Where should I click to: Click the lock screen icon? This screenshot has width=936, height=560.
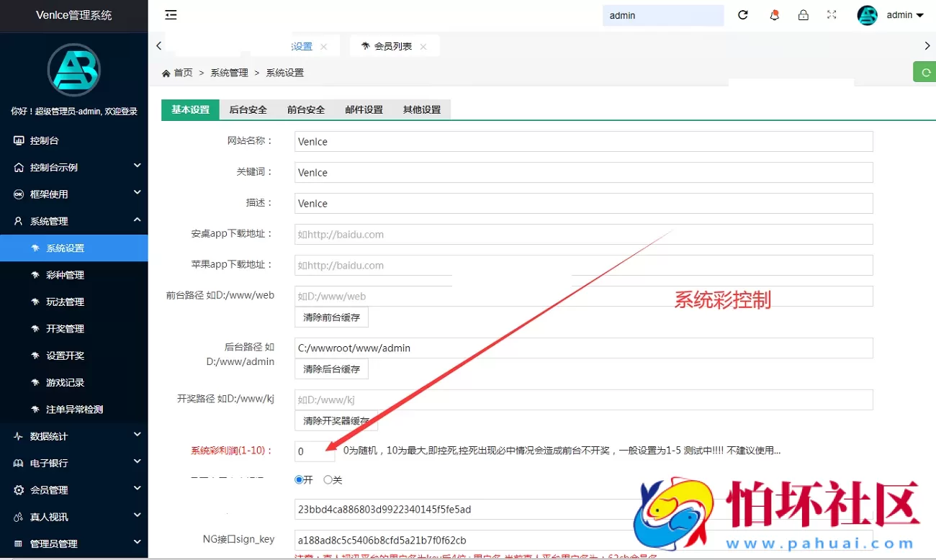pos(804,14)
